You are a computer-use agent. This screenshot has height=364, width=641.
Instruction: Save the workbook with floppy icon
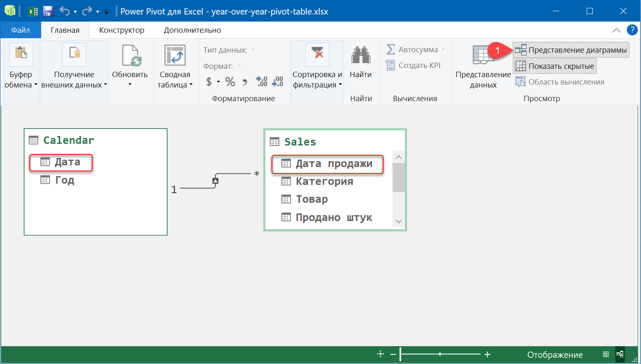coord(49,11)
